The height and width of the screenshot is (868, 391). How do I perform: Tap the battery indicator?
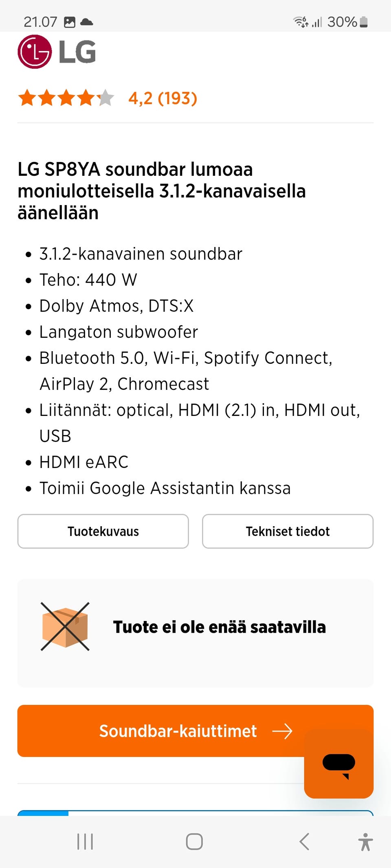pyautogui.click(x=364, y=21)
